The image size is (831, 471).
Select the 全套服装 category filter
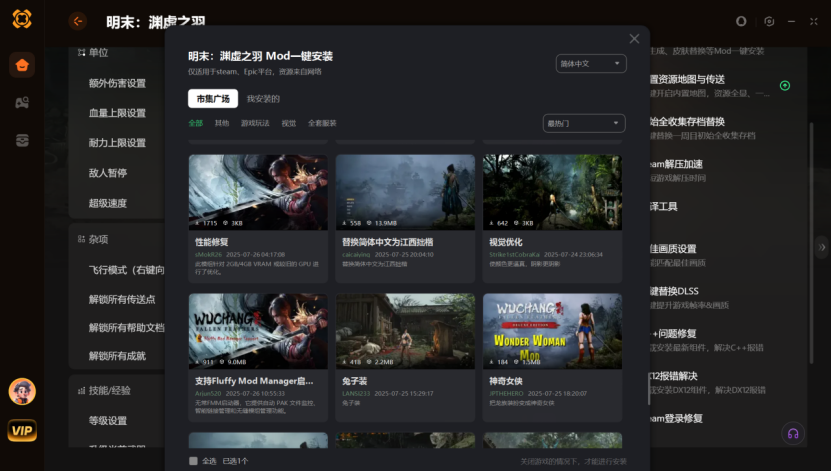point(322,123)
